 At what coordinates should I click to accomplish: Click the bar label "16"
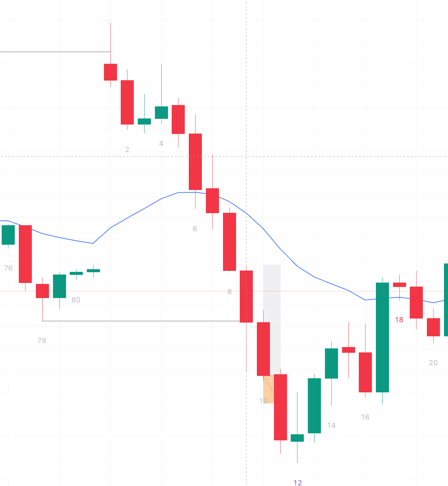point(365,417)
